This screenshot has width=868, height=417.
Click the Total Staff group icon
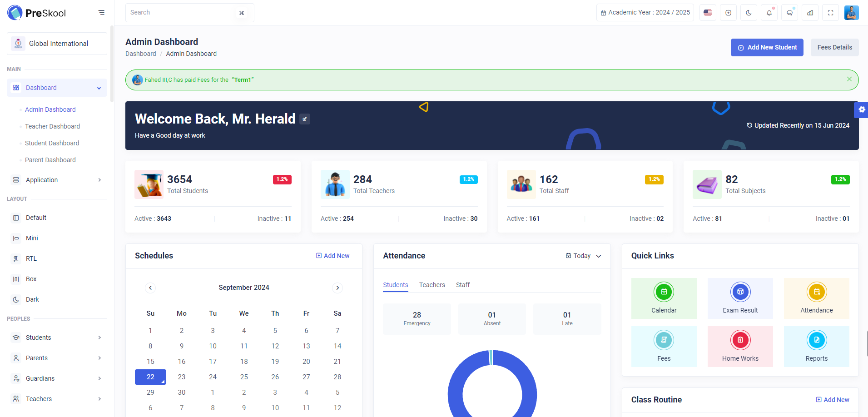[521, 184]
